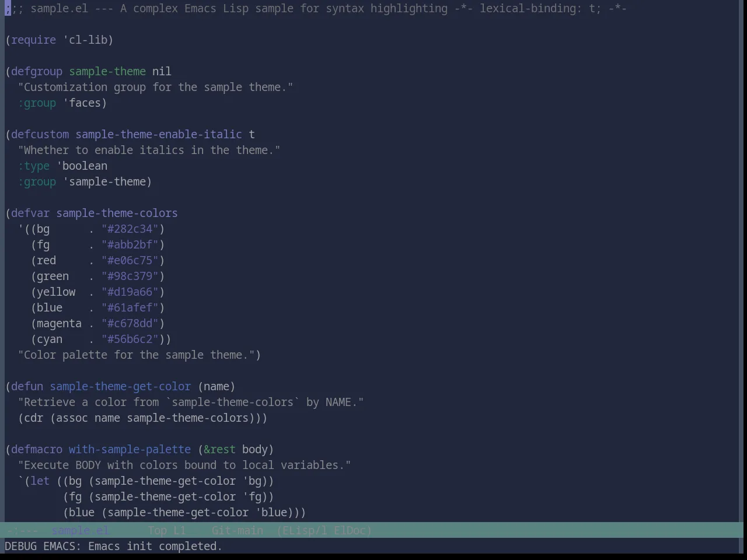Click the Git-main indicator in mode line
This screenshot has height=560, width=747.
click(x=237, y=530)
